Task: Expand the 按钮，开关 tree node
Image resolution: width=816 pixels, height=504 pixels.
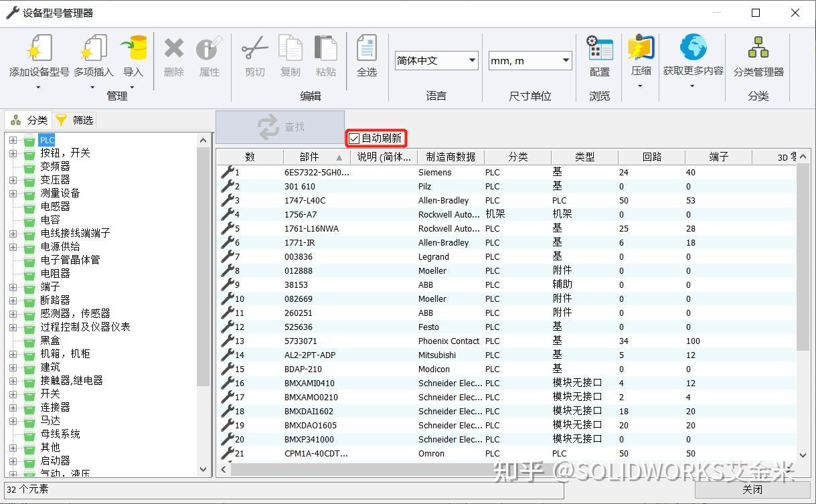Action: click(x=13, y=153)
